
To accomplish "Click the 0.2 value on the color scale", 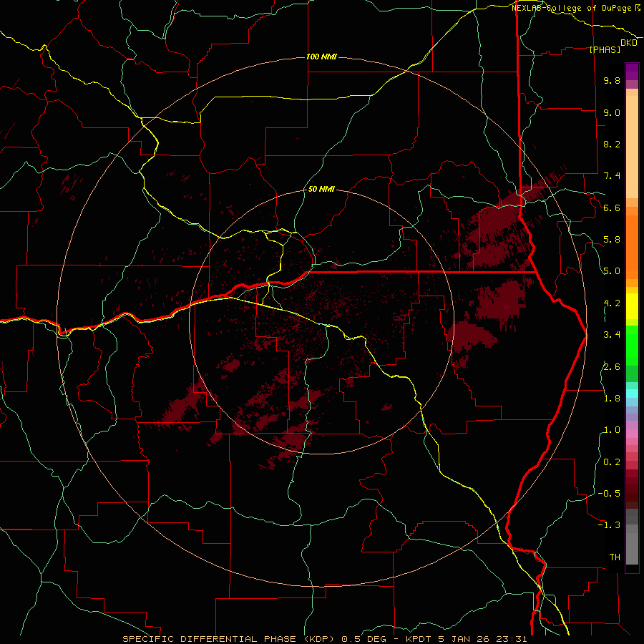I will (612, 462).
